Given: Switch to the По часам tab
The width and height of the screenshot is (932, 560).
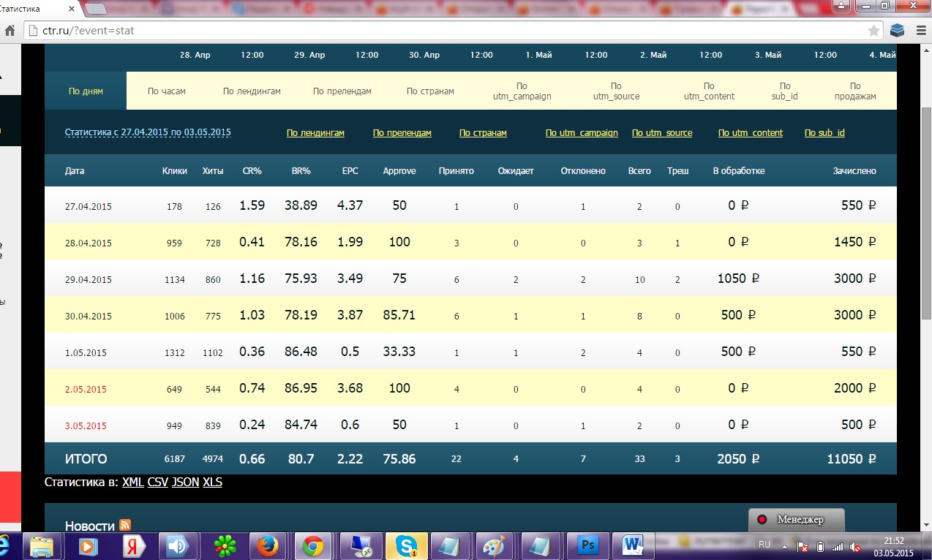Looking at the screenshot, I should (x=167, y=91).
